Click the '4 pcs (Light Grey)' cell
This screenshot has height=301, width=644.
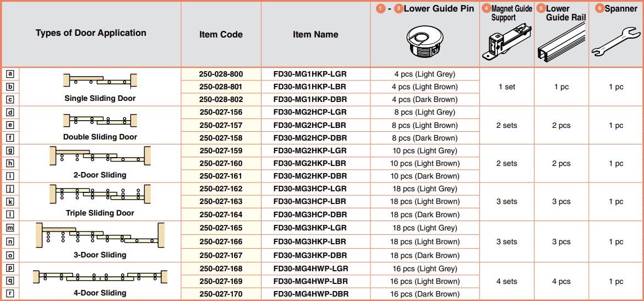(x=425, y=74)
